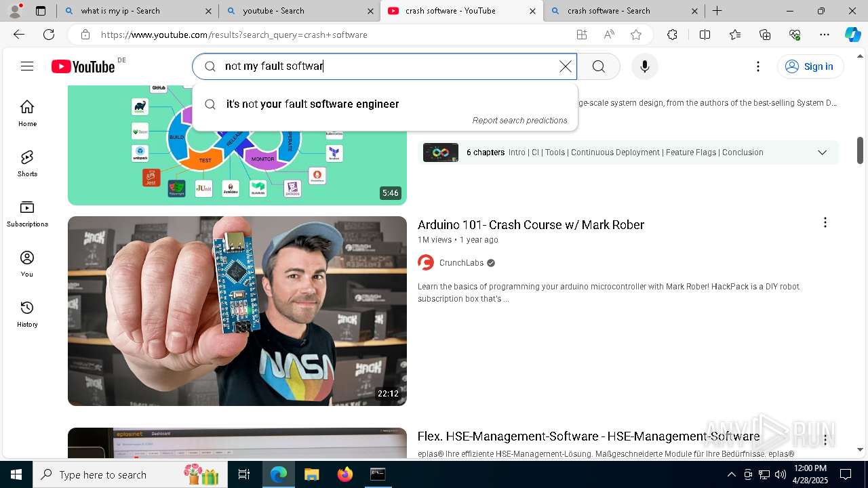Open Home in the sidebar
This screenshot has height=488, width=868.
click(27, 113)
